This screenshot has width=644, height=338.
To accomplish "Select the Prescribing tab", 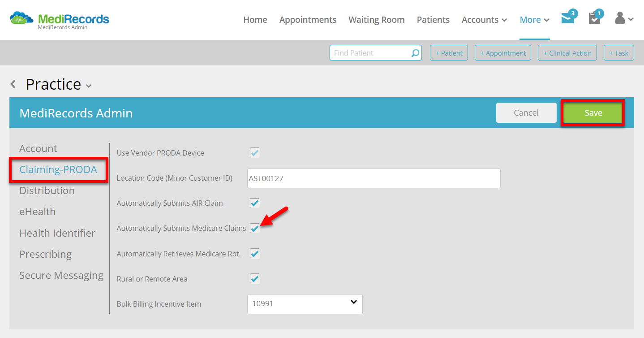I will [x=45, y=254].
